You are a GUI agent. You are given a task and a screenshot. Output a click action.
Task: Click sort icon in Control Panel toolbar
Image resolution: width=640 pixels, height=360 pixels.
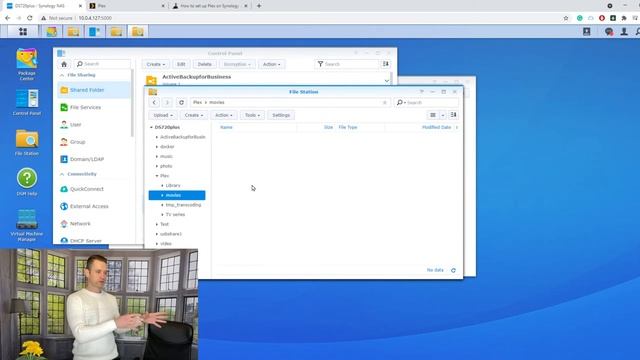[386, 64]
